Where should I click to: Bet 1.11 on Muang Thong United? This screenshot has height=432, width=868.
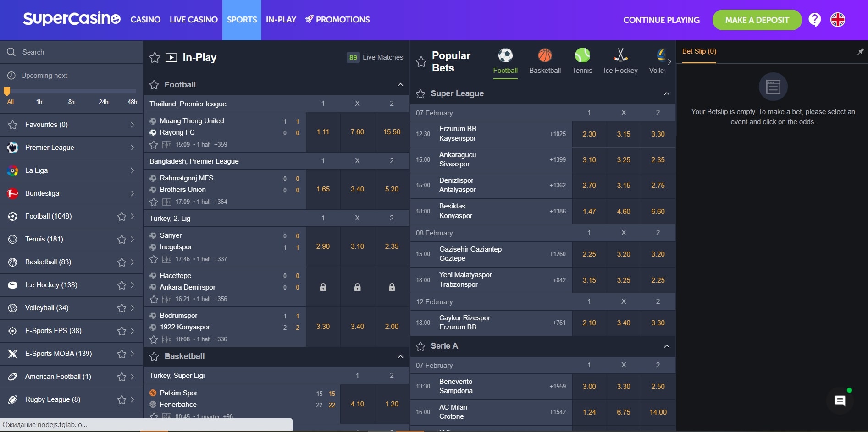tap(323, 132)
